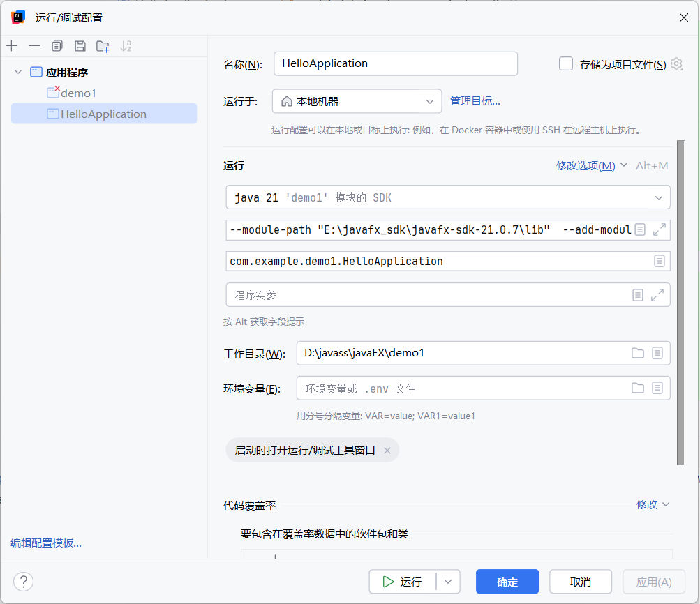
Task: Open the help question mark
Action: (x=23, y=582)
